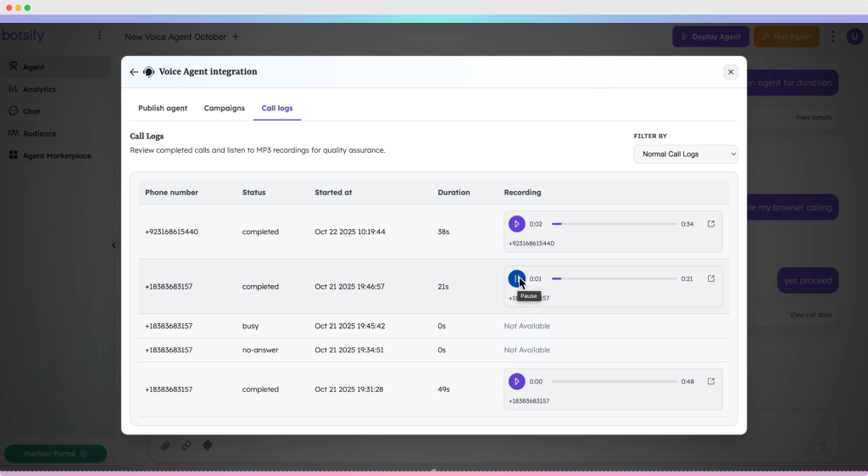Image resolution: width=868 pixels, height=476 pixels.
Task: Click the Oct 22 2025 10:19:44 cell
Action: click(x=350, y=232)
